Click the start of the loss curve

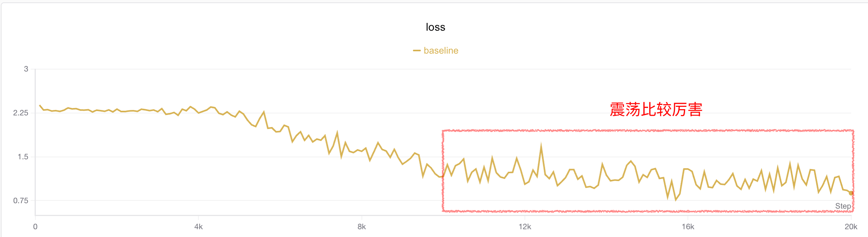click(40, 105)
